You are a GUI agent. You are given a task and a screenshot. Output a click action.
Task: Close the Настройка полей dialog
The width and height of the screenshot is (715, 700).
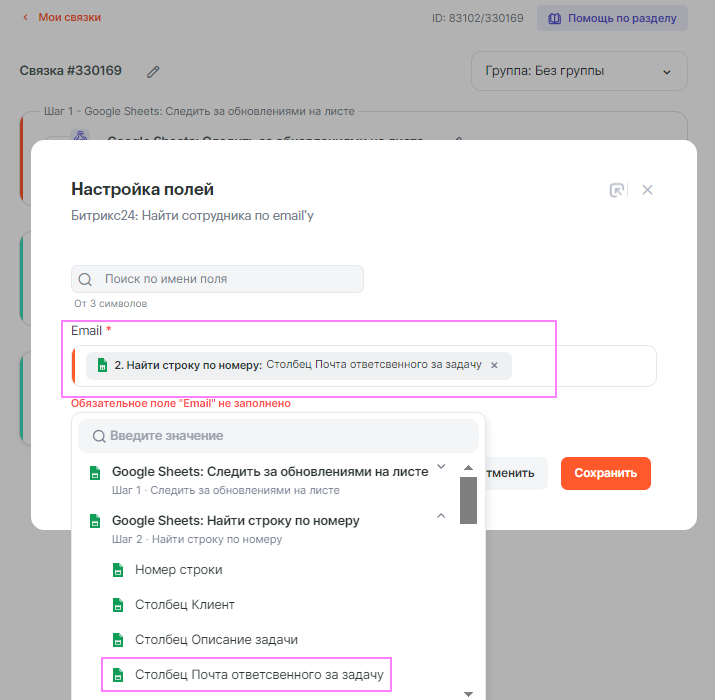point(647,190)
